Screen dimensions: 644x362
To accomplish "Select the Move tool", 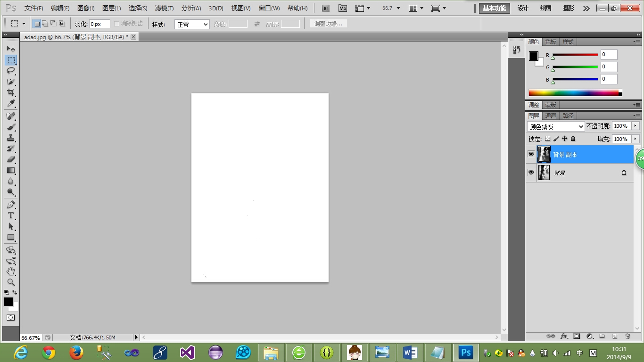I will pos(11,49).
